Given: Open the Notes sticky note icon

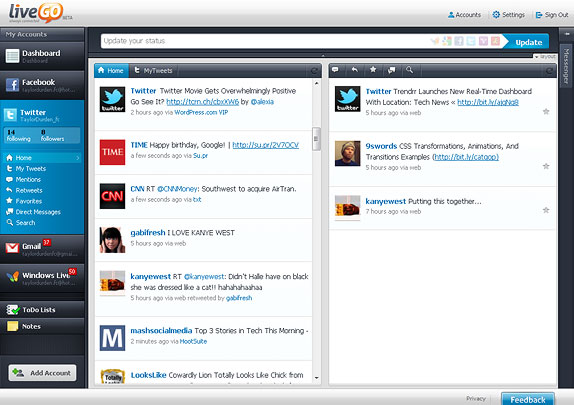Looking at the screenshot, I should (13, 326).
